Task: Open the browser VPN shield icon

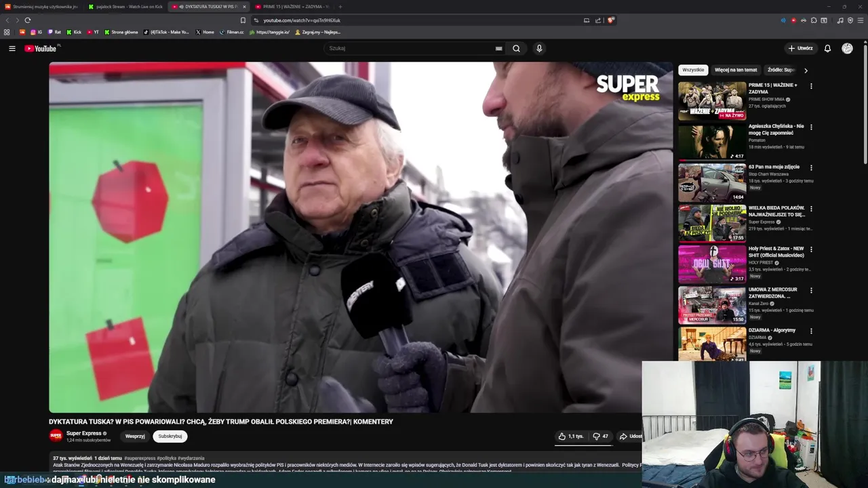Action: click(x=850, y=20)
